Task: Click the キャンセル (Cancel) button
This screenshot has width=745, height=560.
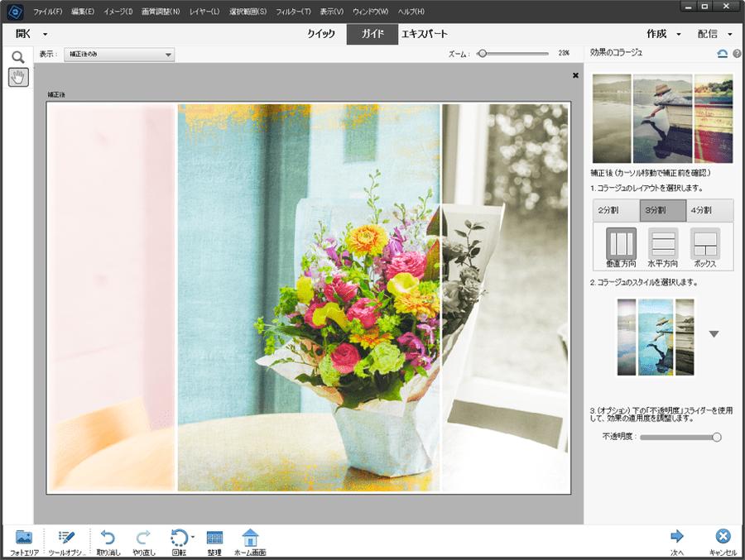Action: pos(723,538)
